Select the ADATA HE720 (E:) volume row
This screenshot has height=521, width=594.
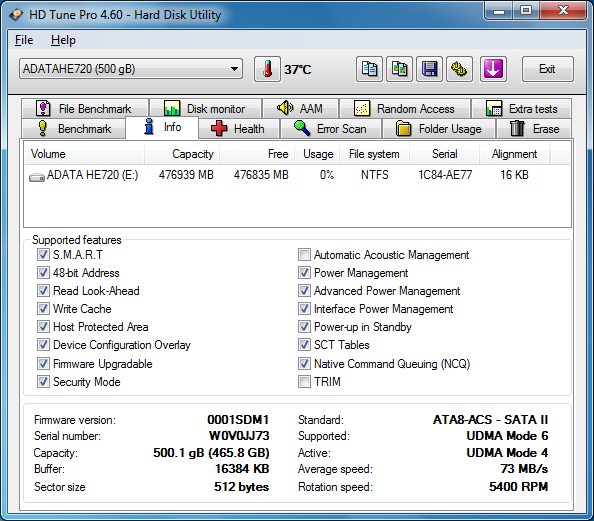pos(297,175)
